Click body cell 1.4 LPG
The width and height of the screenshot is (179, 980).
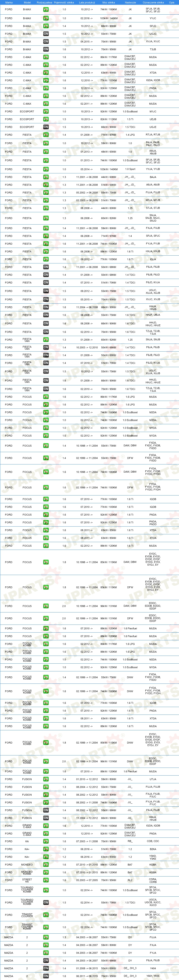click(x=130, y=135)
